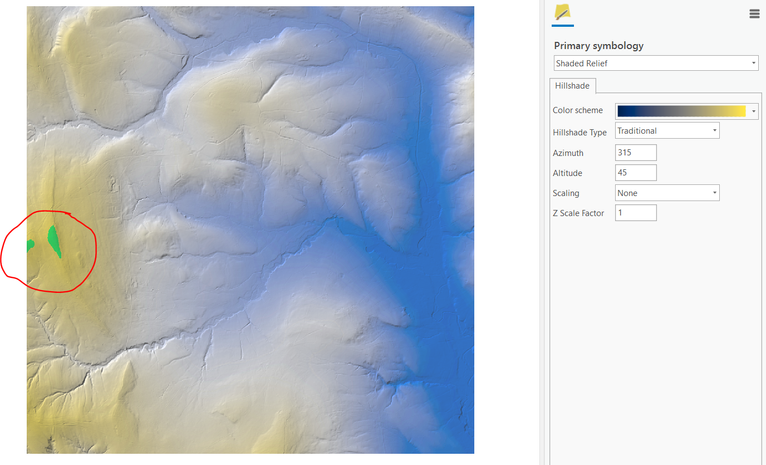Click the large green polygon on the map
This screenshot has height=465, width=766.
54,240
